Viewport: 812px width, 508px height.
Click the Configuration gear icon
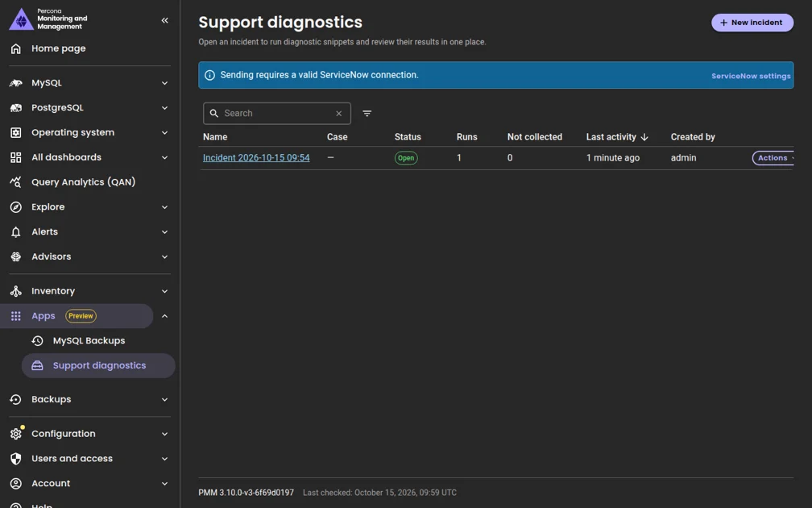pyautogui.click(x=16, y=433)
